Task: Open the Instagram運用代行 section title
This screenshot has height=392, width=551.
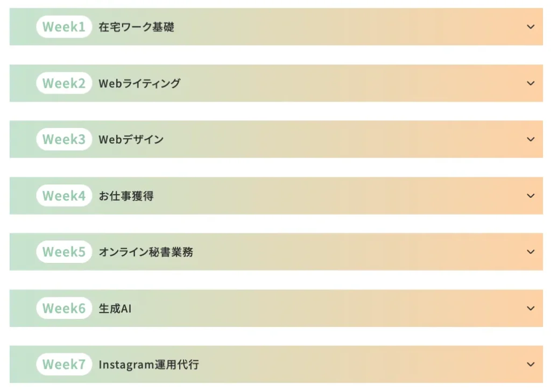Action: pyautogui.click(x=149, y=365)
